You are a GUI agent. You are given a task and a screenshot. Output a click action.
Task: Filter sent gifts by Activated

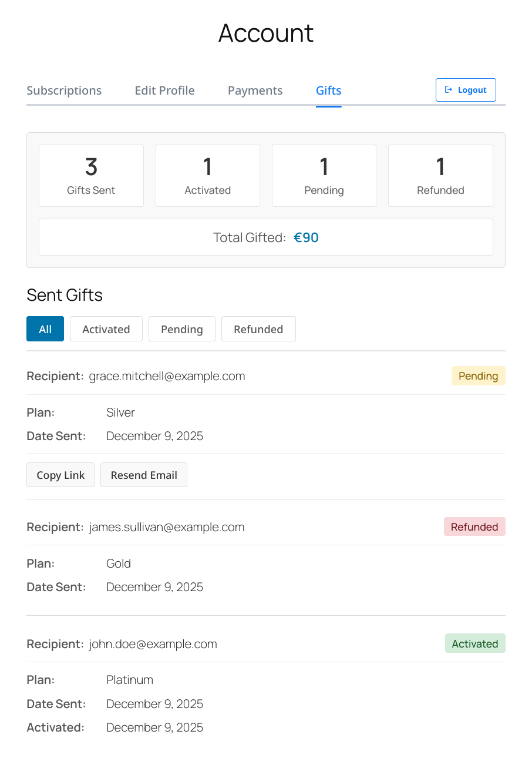[106, 329]
